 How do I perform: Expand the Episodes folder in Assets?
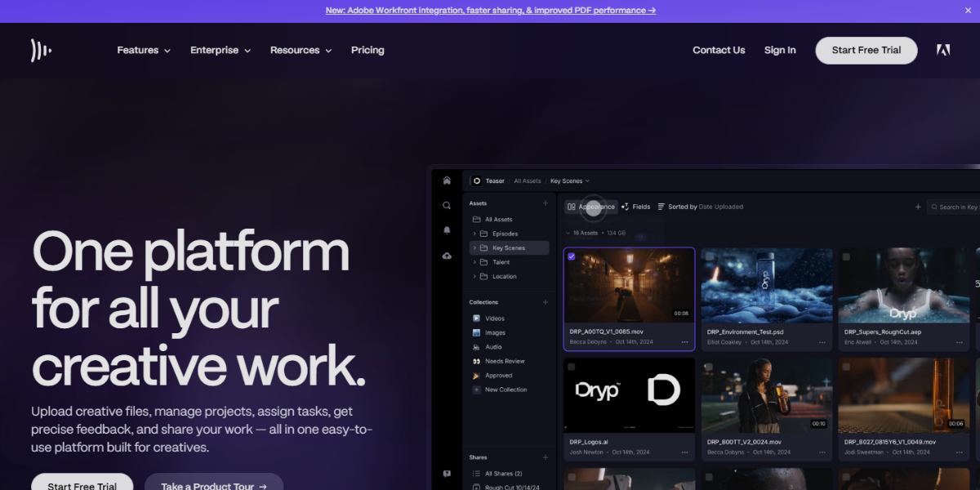pos(473,234)
